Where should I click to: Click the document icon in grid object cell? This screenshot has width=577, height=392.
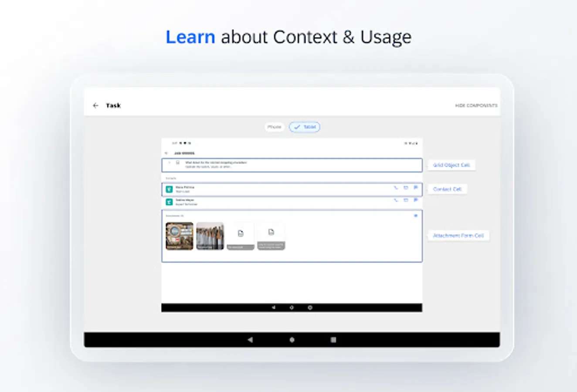[x=178, y=162]
